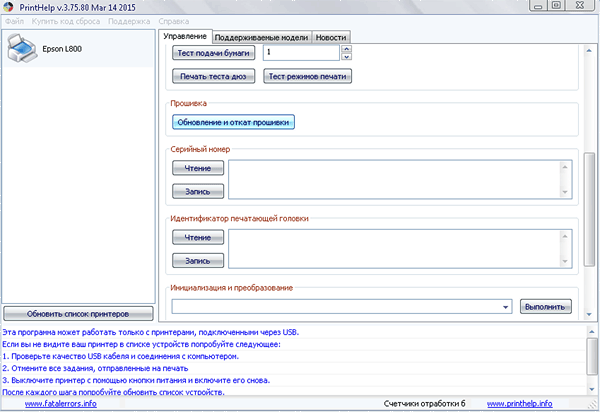
Task: Click the Выполнить button
Action: [x=546, y=307]
